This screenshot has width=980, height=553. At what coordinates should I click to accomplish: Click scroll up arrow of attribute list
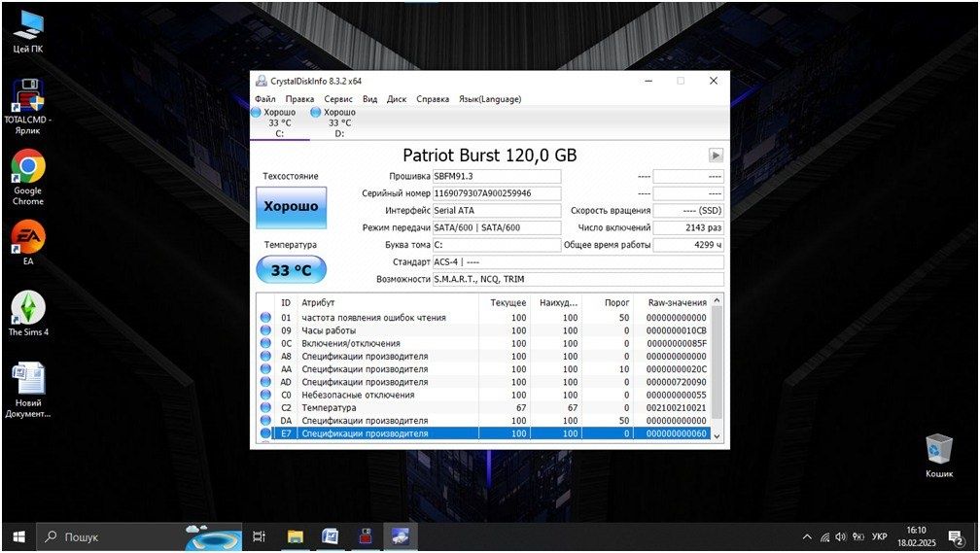717,300
